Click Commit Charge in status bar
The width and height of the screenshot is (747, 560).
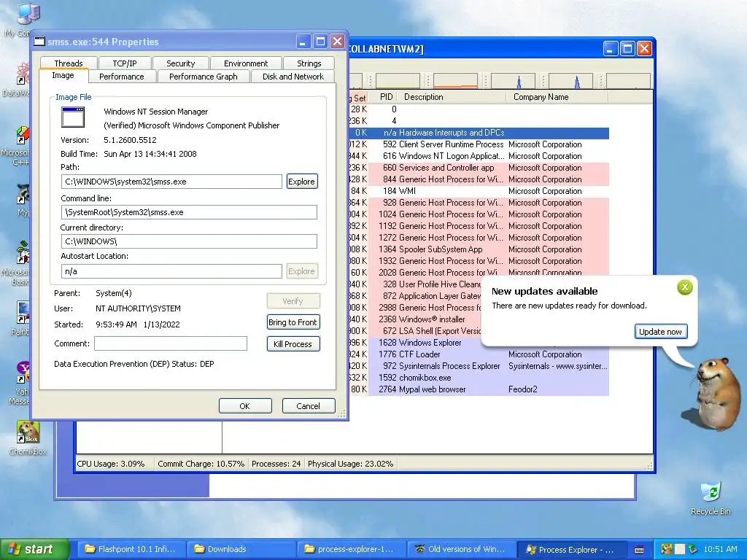point(201,464)
